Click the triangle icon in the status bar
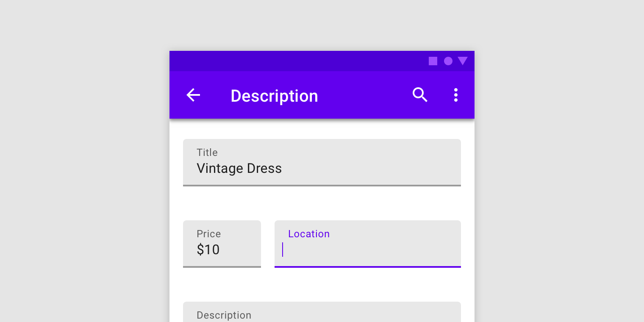The height and width of the screenshot is (322, 644). coord(463,61)
